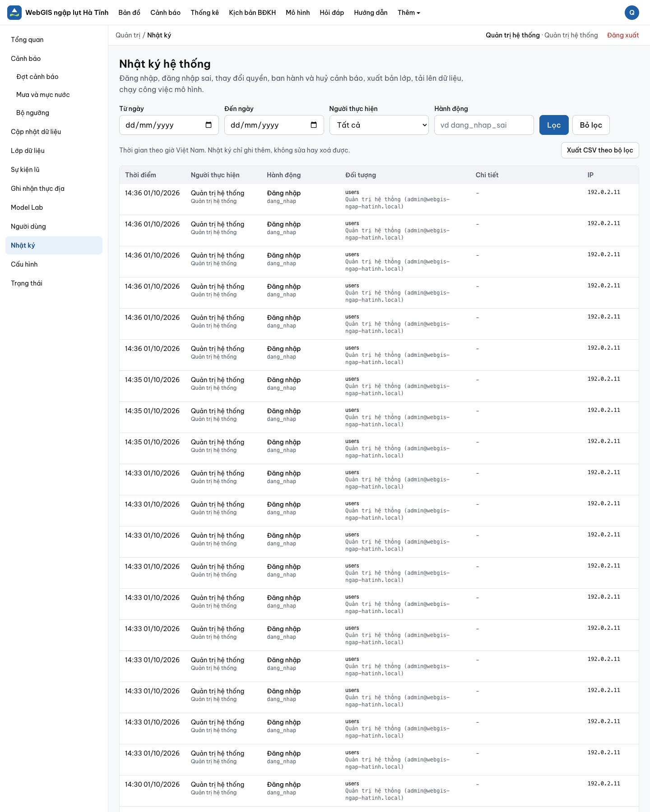Viewport: 650px width, 812px height.
Task: Click the 14:30 01/10/2026 log timestamp
Action: pyautogui.click(x=152, y=784)
